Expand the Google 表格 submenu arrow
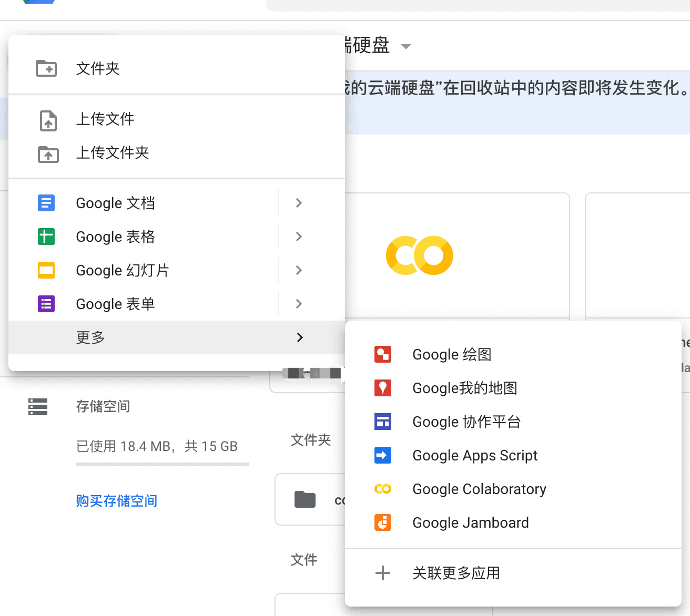This screenshot has height=616, width=690. (299, 237)
